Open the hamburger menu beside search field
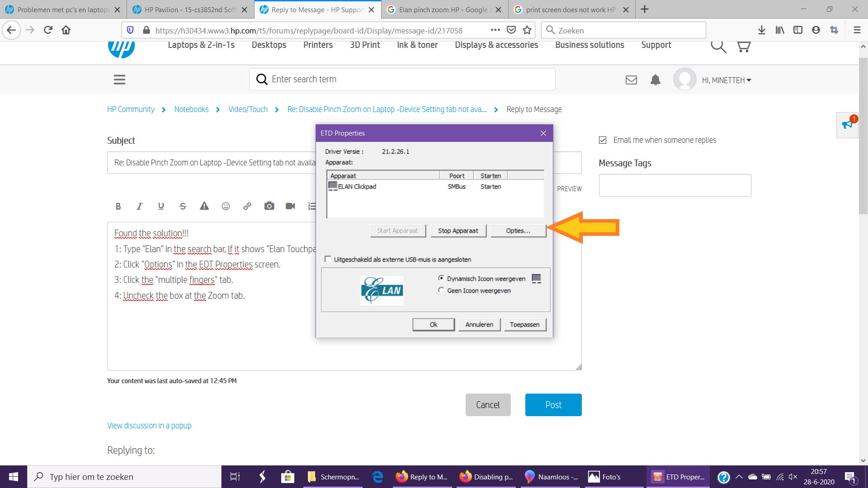 click(x=119, y=80)
